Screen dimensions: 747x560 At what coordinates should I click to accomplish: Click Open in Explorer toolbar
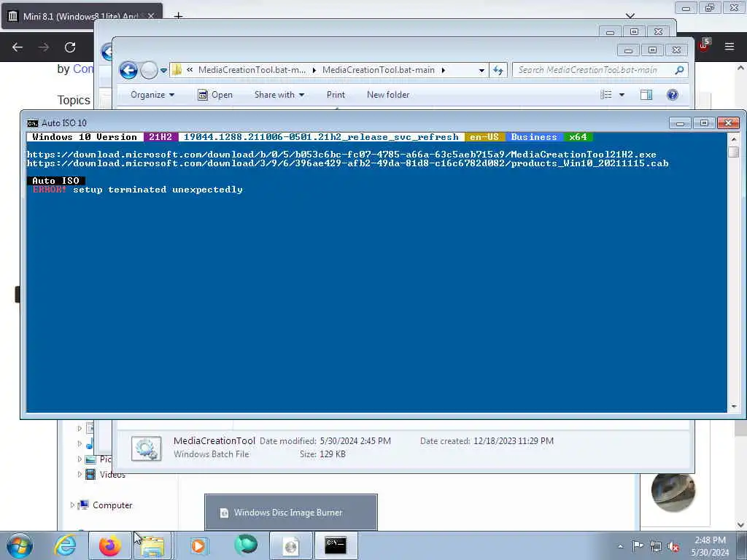215,95
